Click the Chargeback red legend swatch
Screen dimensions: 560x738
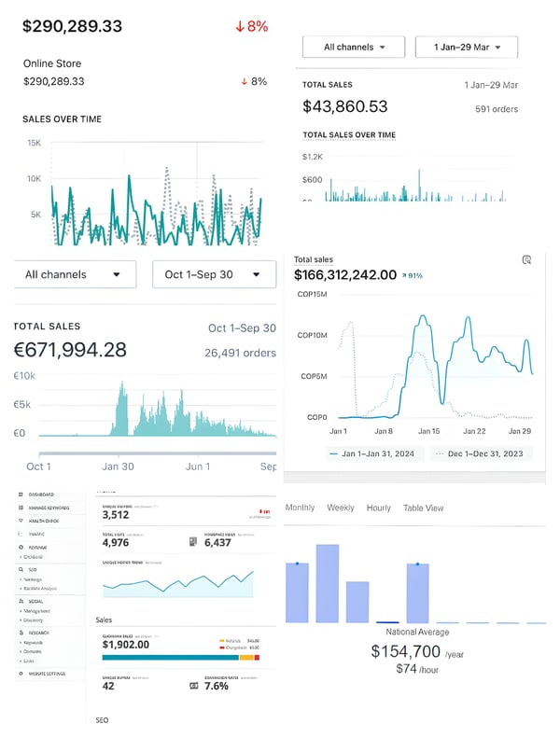tap(222, 647)
